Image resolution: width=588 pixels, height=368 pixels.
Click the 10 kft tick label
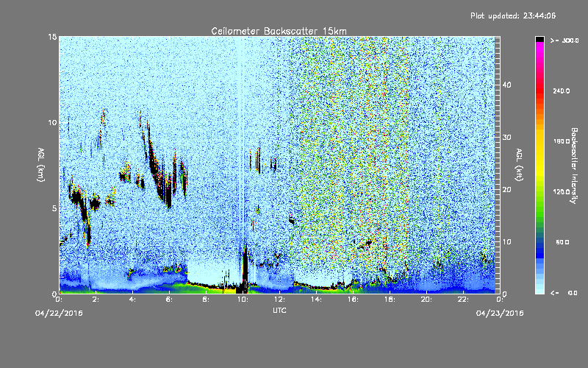(x=506, y=242)
